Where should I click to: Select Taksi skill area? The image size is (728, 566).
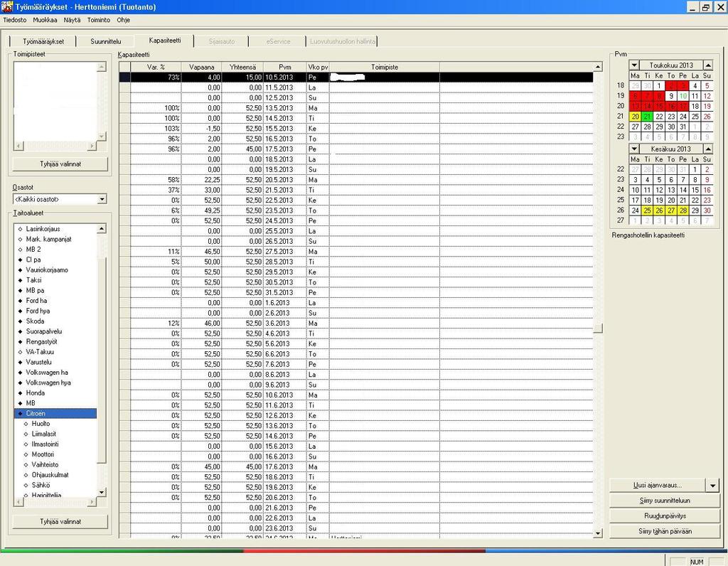(x=33, y=280)
